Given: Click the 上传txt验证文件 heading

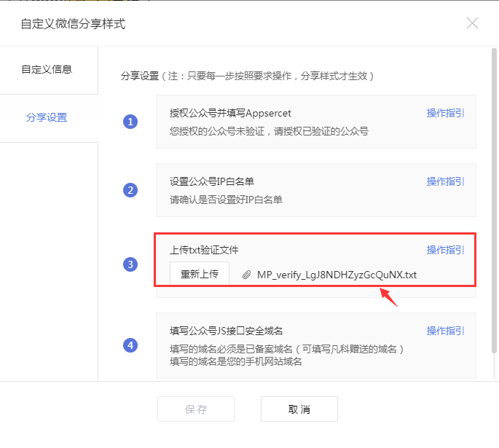Looking at the screenshot, I should 204,250.
